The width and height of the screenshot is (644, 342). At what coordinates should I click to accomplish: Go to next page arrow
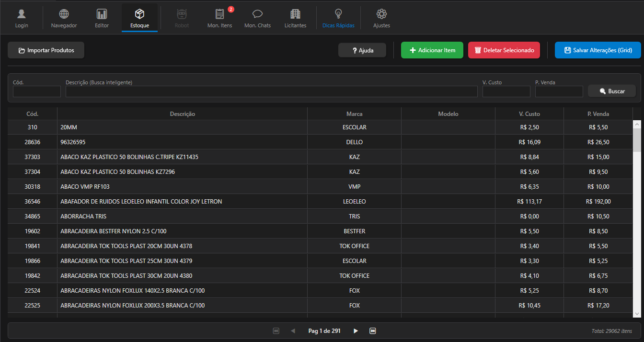(x=356, y=331)
